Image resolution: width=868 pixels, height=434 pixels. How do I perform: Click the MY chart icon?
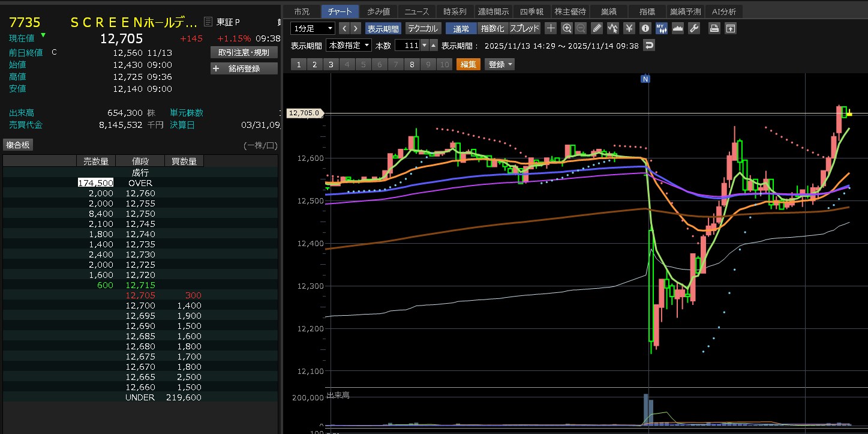click(662, 28)
